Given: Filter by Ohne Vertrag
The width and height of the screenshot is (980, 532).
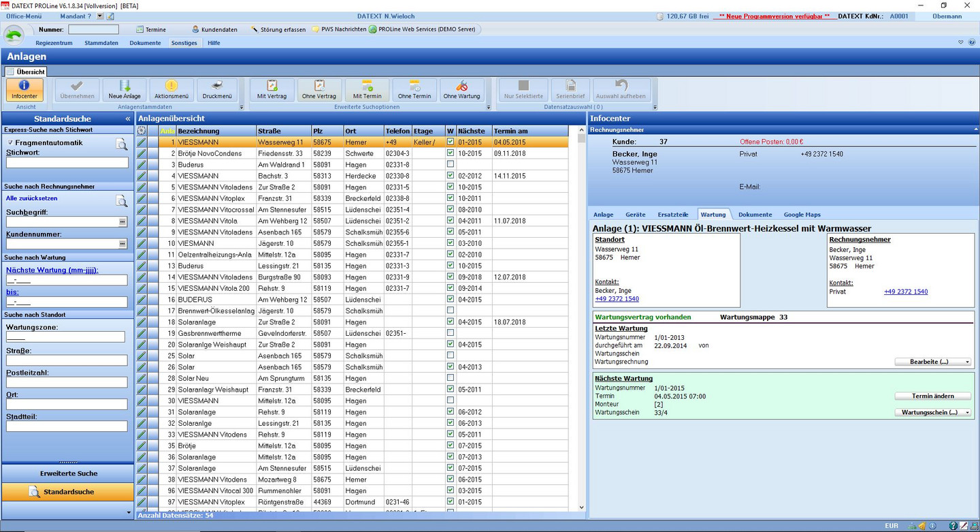Looking at the screenshot, I should pyautogui.click(x=319, y=90).
